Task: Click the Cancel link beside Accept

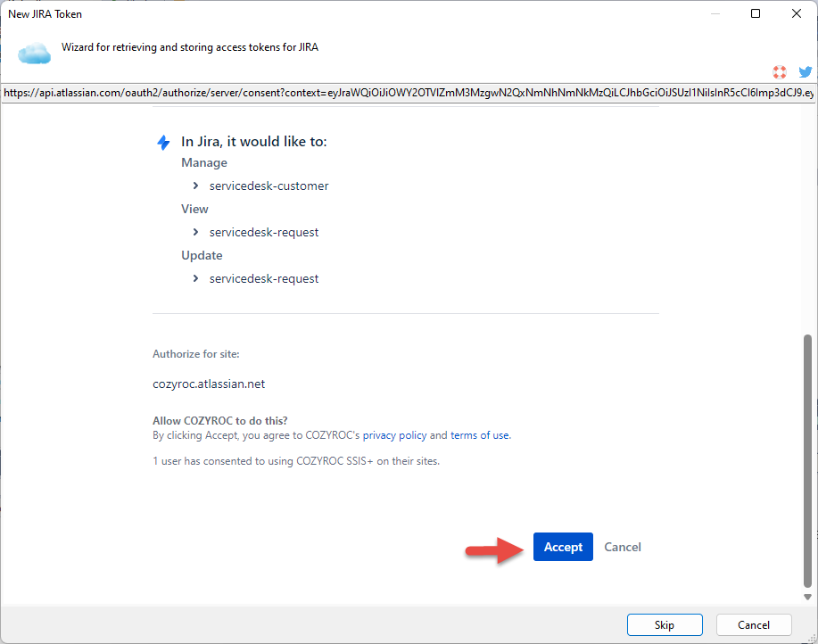Action: pos(623,547)
